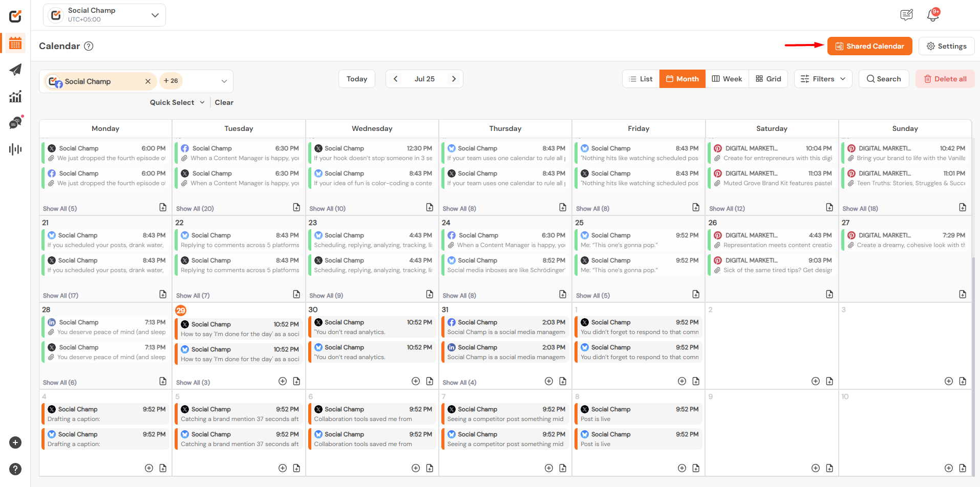Add a post on day 30
This screenshot has width=980, height=487.
[x=416, y=381]
